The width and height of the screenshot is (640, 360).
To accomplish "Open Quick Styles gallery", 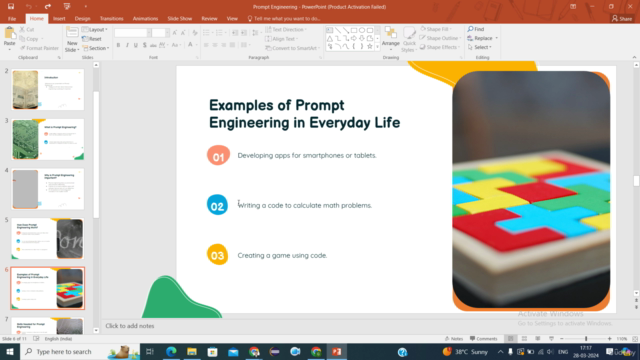I will tap(409, 40).
